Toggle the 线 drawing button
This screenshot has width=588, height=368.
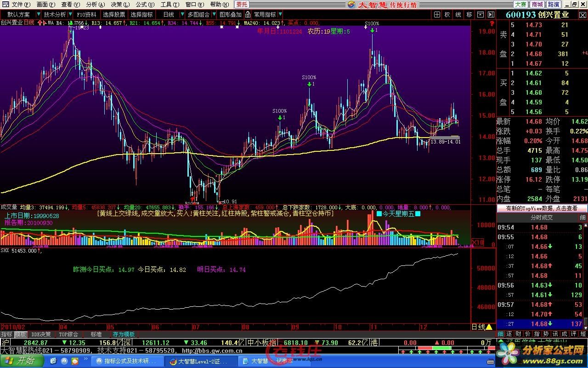(x=458, y=15)
